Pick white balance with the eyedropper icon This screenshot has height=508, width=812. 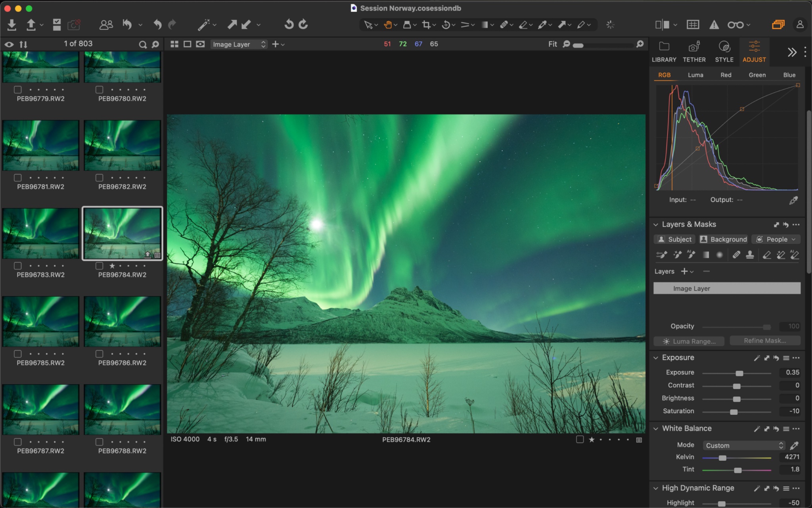click(x=794, y=445)
